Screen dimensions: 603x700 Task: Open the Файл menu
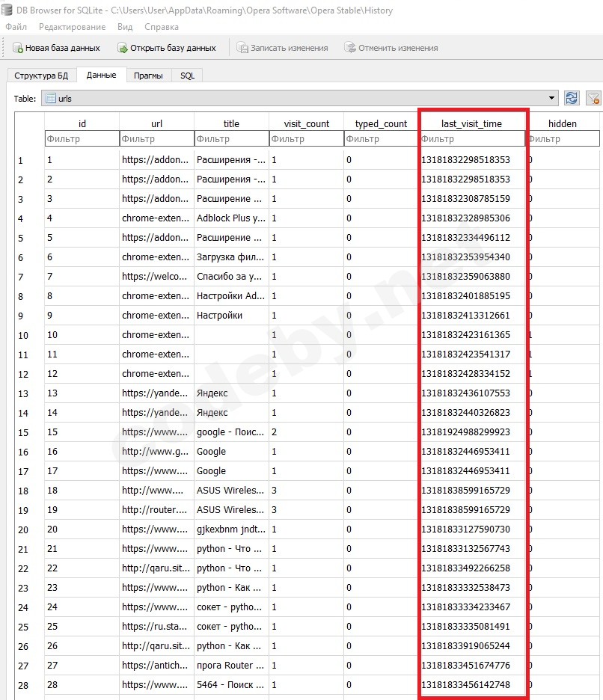pyautogui.click(x=16, y=27)
